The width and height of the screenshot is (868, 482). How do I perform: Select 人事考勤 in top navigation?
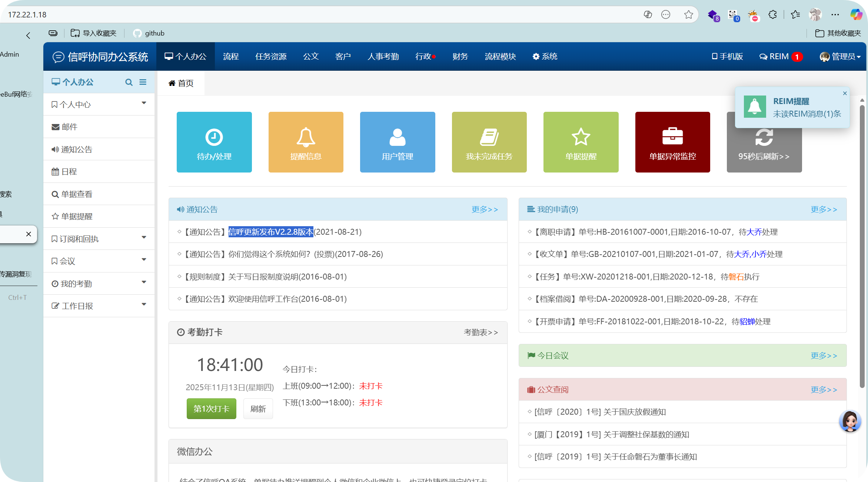click(x=383, y=57)
